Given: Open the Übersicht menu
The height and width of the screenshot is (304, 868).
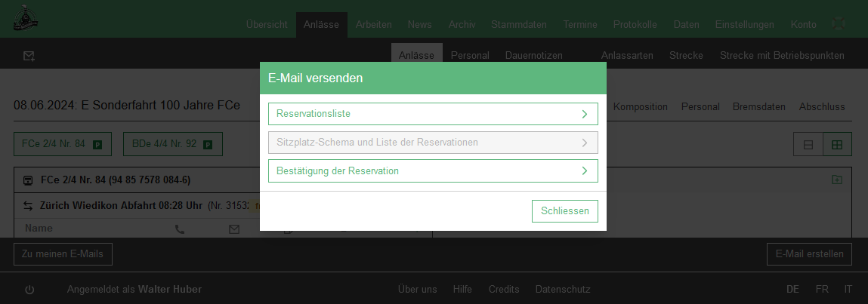Looking at the screenshot, I should 267,25.
